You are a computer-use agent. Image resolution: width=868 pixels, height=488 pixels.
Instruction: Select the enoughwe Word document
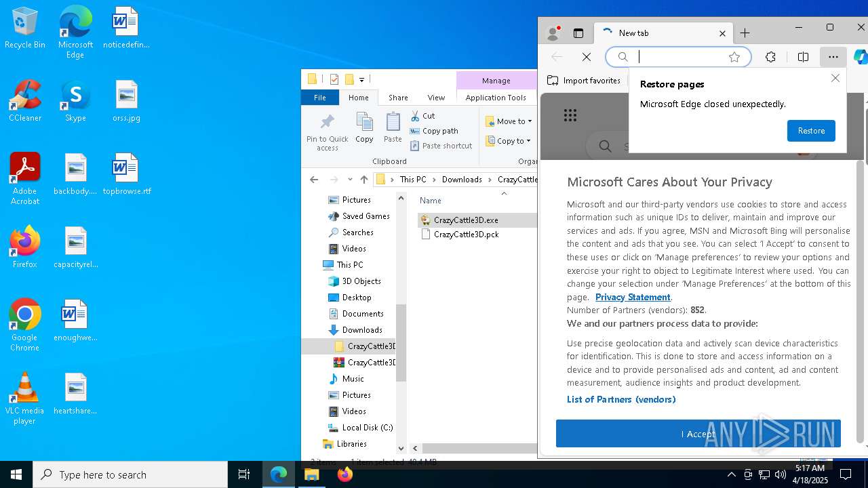75,321
